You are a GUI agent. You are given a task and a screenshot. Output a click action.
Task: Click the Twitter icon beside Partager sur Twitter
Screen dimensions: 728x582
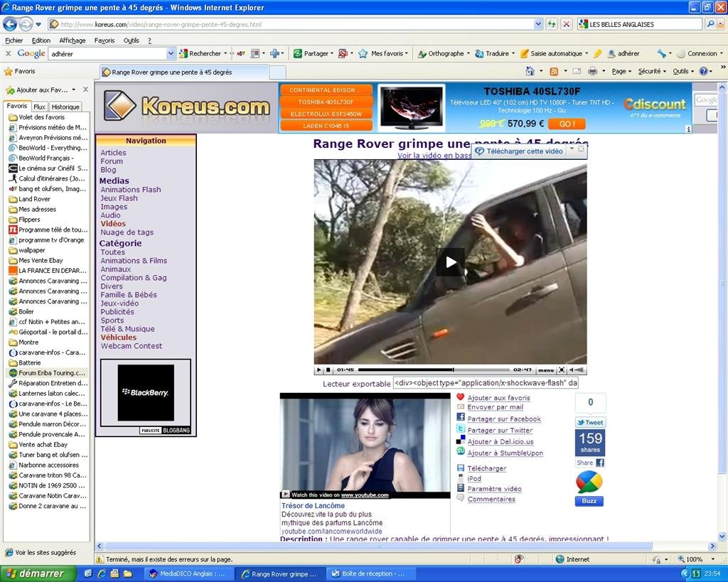click(461, 429)
